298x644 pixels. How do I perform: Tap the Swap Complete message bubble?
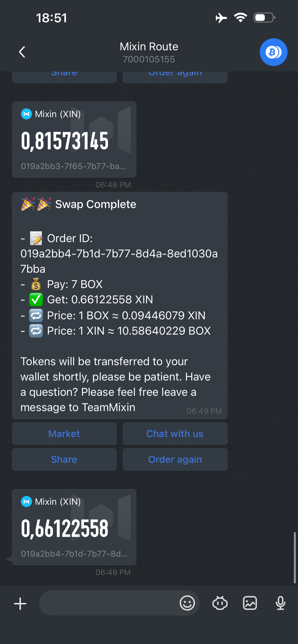(x=120, y=305)
